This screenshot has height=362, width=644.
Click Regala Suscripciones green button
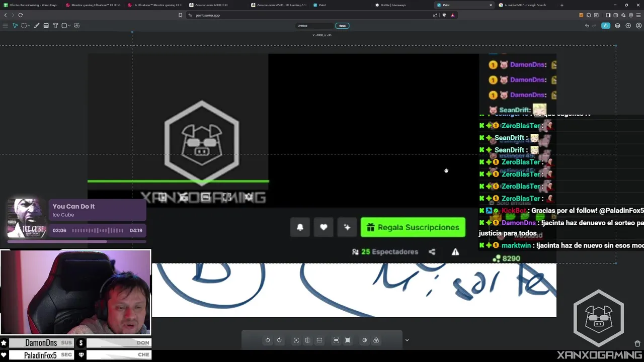[413, 227]
